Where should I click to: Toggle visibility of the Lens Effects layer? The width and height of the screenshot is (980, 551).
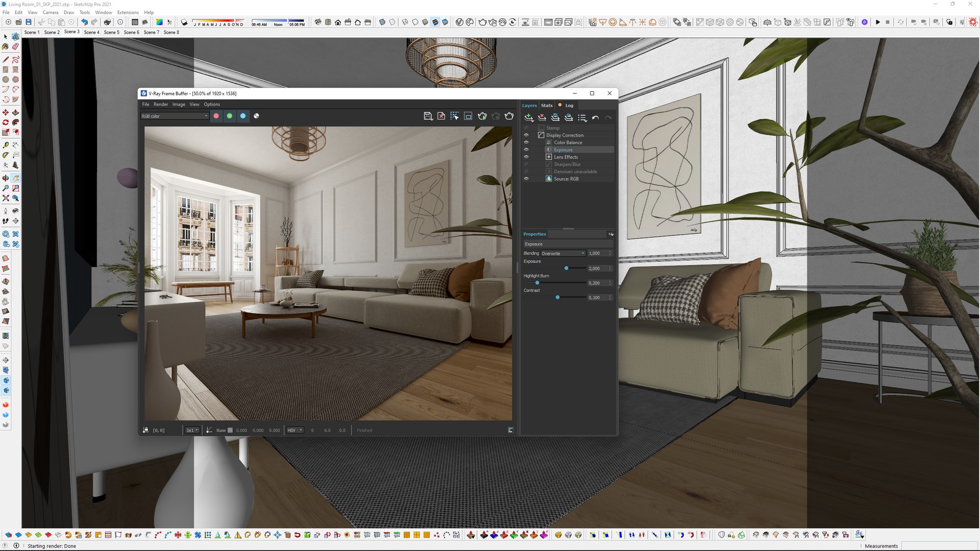coord(526,157)
